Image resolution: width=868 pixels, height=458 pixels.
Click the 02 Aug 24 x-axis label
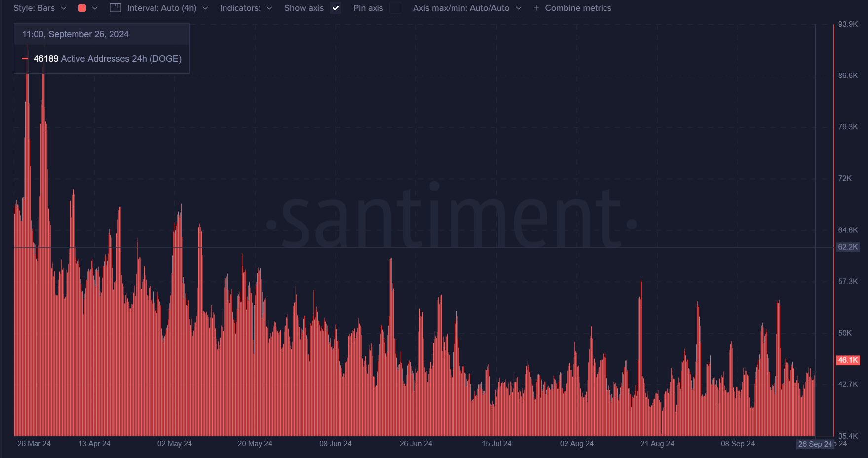coord(577,444)
